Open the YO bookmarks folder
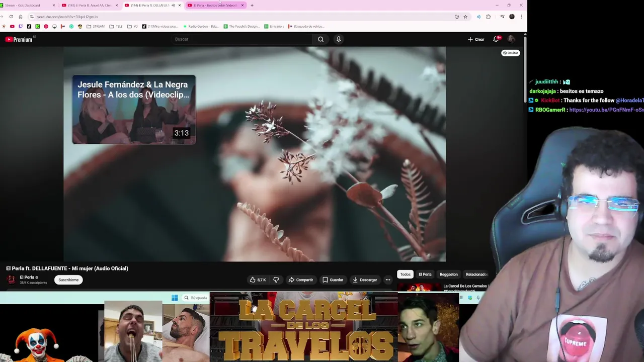 click(132, 26)
